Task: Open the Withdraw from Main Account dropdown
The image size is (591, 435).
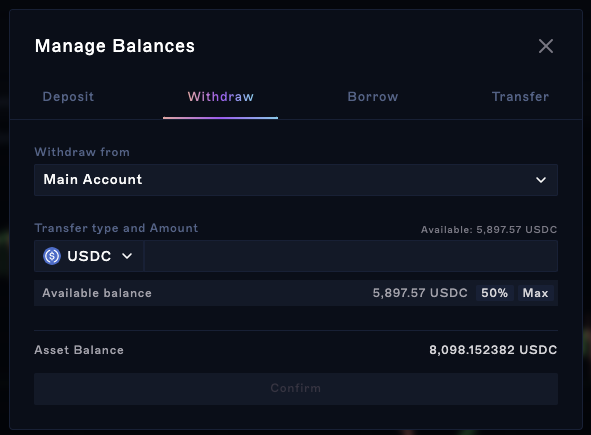Action: point(296,180)
